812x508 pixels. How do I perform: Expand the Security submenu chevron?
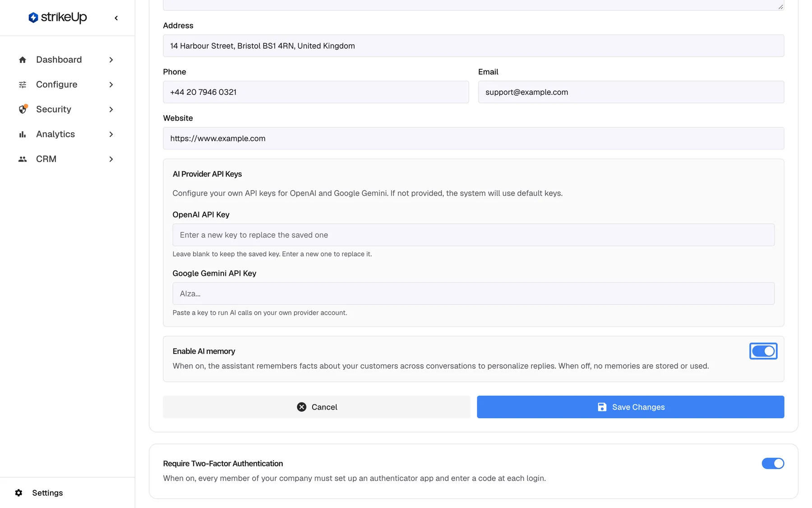(111, 109)
